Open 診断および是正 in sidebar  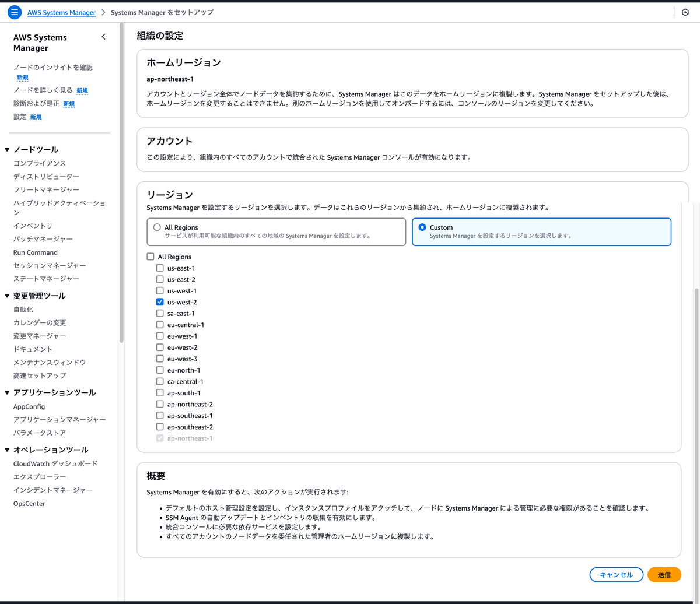point(36,103)
